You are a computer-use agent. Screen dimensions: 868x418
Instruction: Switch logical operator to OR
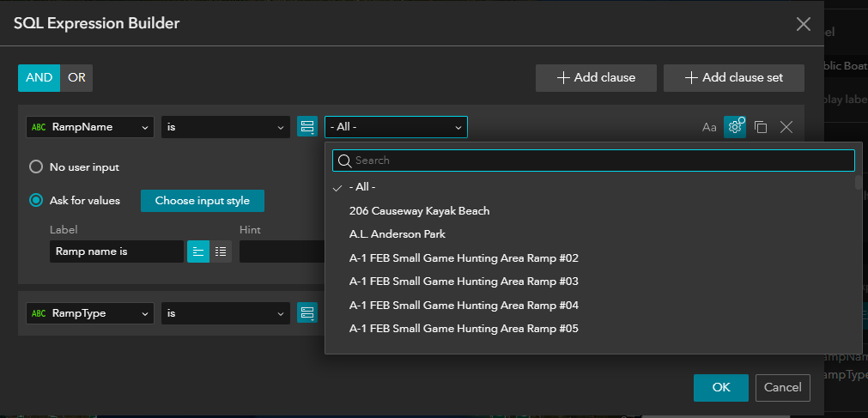76,77
